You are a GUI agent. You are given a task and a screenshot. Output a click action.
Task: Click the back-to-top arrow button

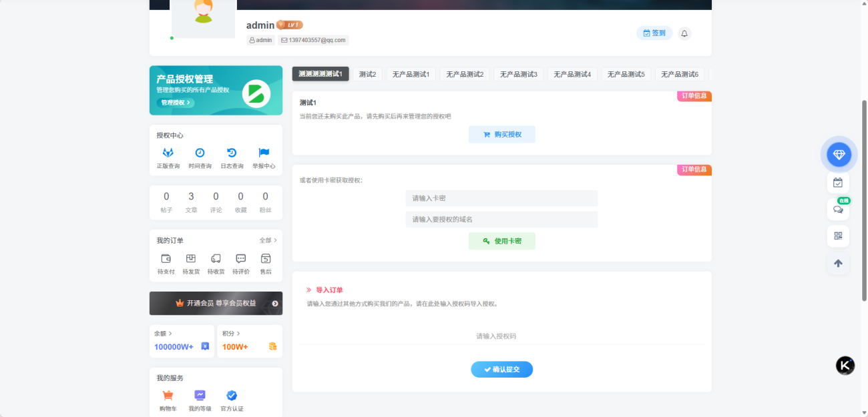coord(838,264)
